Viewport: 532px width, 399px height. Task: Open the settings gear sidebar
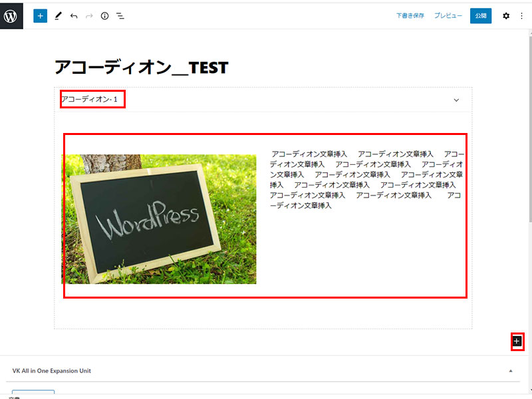506,15
